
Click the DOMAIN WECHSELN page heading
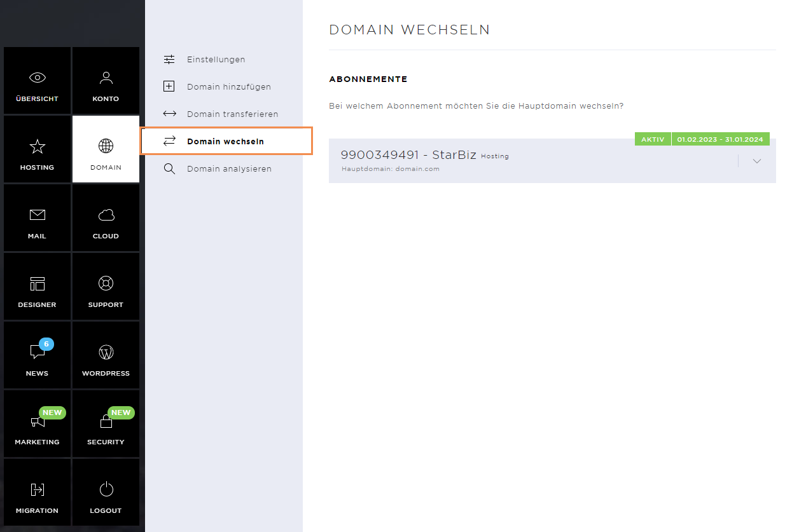(410, 30)
